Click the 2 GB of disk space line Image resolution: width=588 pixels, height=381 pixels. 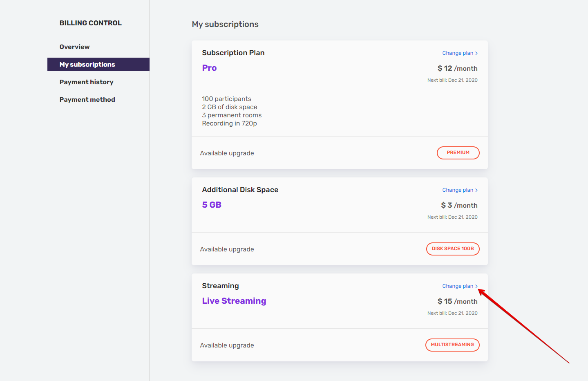pos(230,107)
